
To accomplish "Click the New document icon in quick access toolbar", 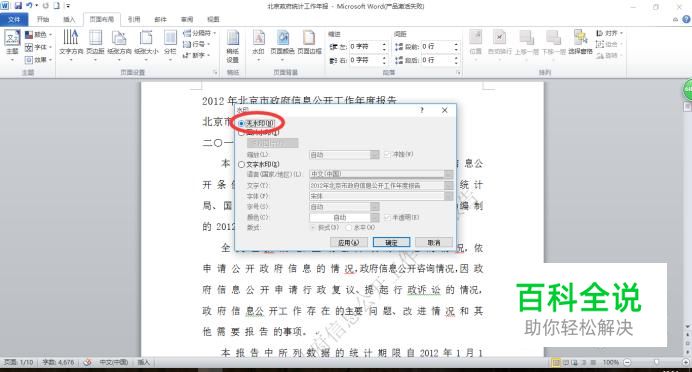I will pos(56,6).
